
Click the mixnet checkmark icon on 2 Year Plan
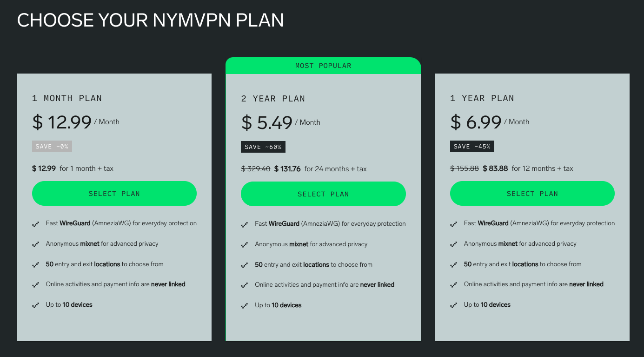(245, 244)
